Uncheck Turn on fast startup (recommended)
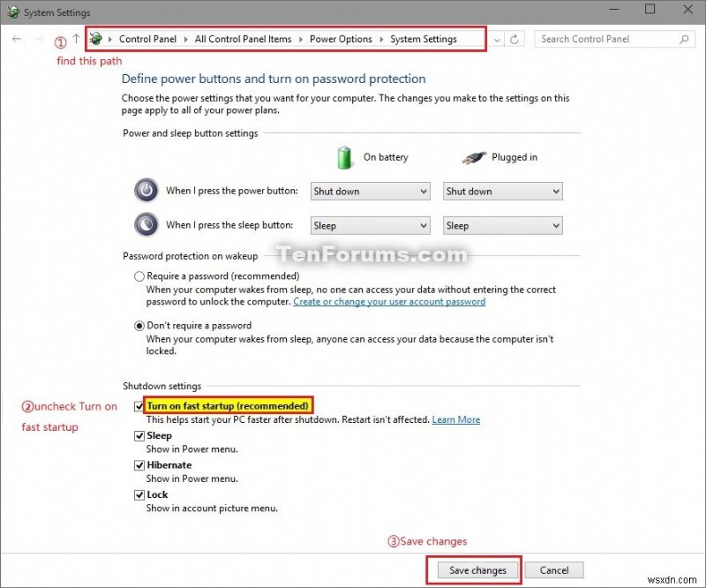Screen dimensions: 706x588 139,406
